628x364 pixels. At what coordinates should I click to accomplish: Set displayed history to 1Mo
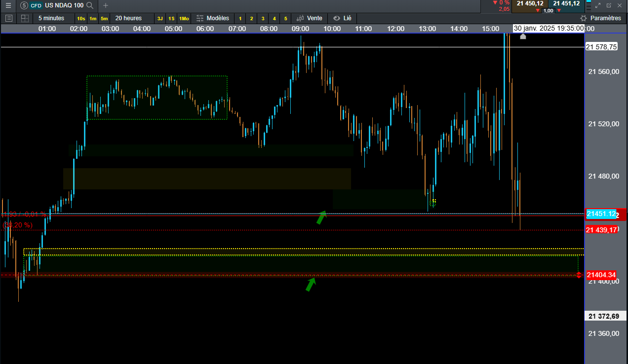184,18
